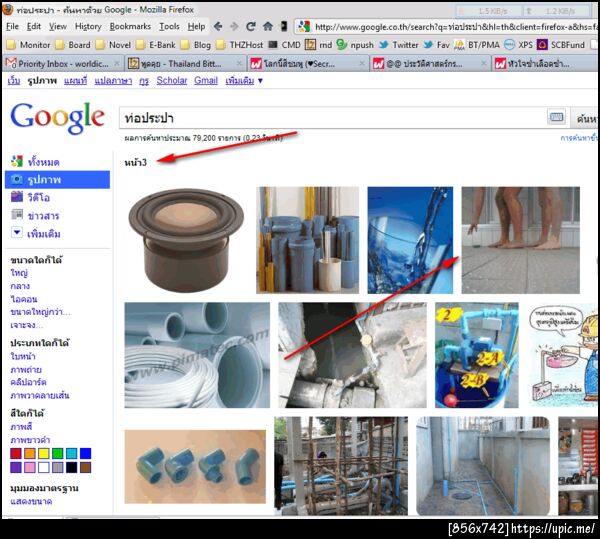This screenshot has height=539, width=600.
Task: Go back with the browser back arrow
Action: 218,26
